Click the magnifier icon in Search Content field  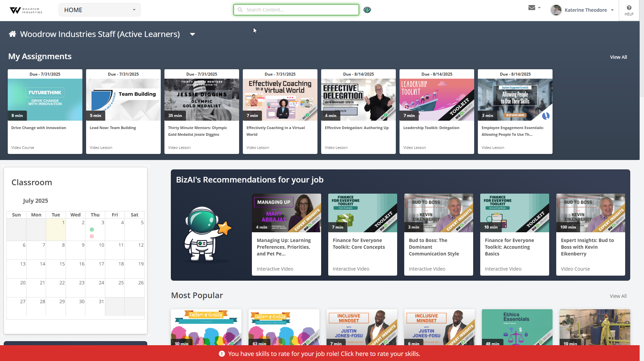click(x=240, y=10)
